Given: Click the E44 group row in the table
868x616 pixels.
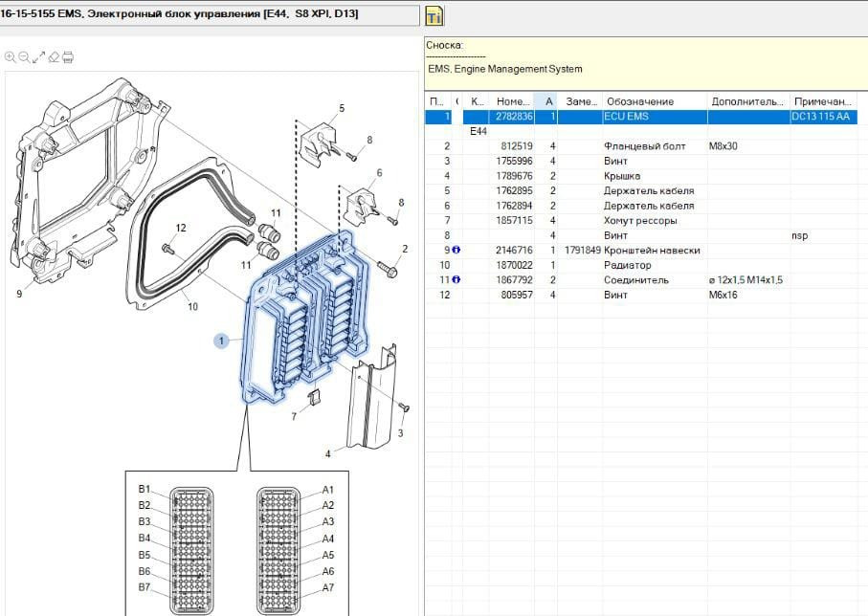Looking at the screenshot, I should coord(479,131).
